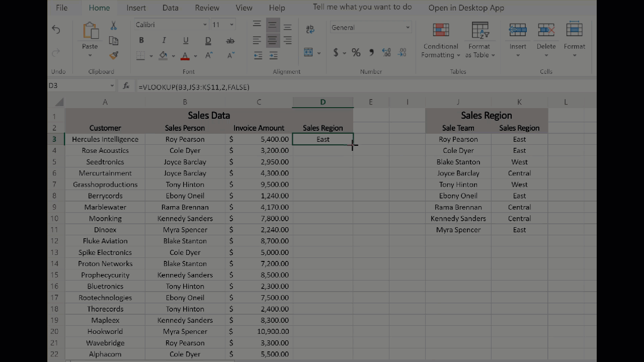Screen dimensions: 644x362
Task: Align text to bottom
Action: click(287, 26)
